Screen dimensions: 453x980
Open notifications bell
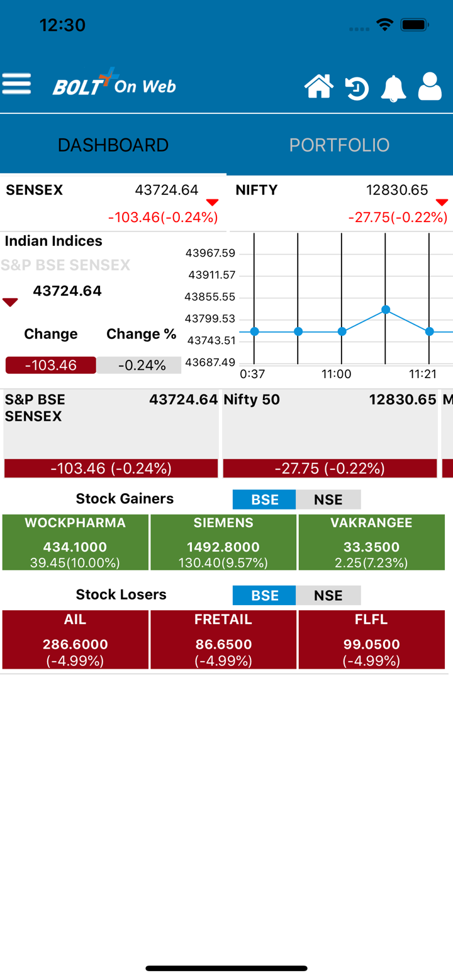pyautogui.click(x=393, y=88)
